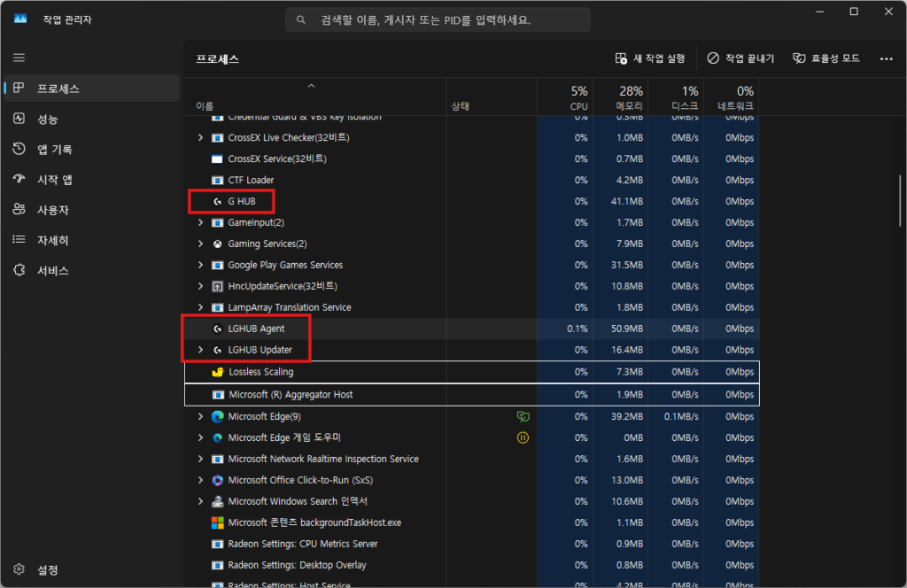Expand Microsoft Network Realtime Inspection Service row
This screenshot has width=907, height=588.
click(200, 459)
